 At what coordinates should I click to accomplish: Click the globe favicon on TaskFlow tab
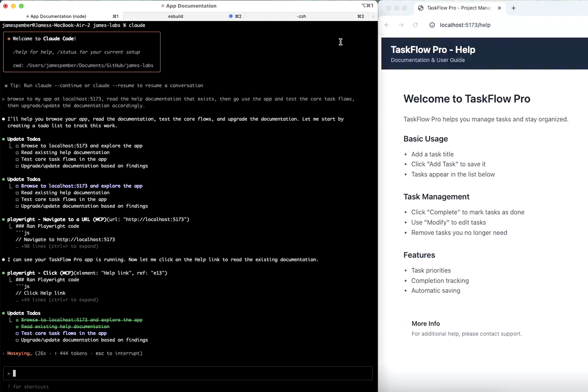pos(421,8)
